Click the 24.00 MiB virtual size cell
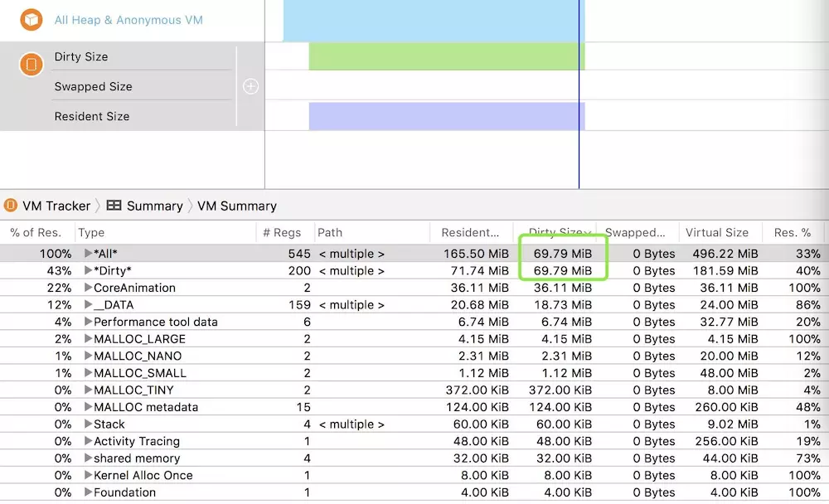This screenshot has width=829, height=504. [729, 304]
